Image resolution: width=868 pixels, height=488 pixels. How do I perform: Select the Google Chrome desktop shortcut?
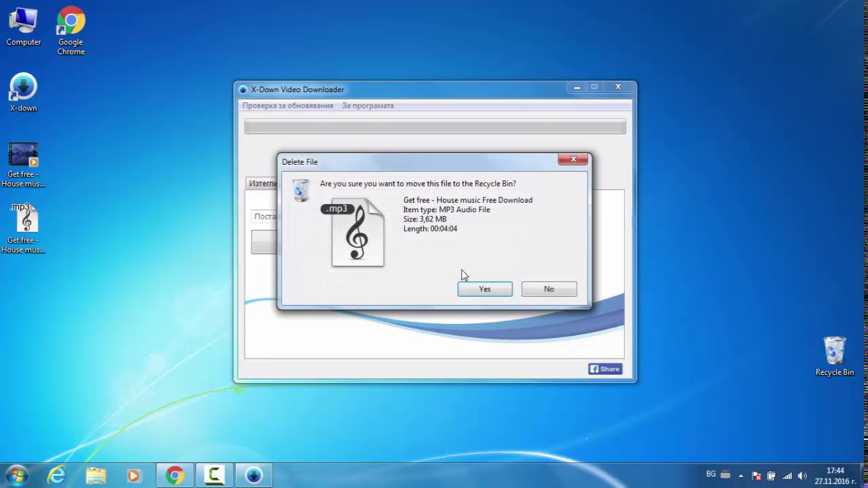tap(71, 31)
